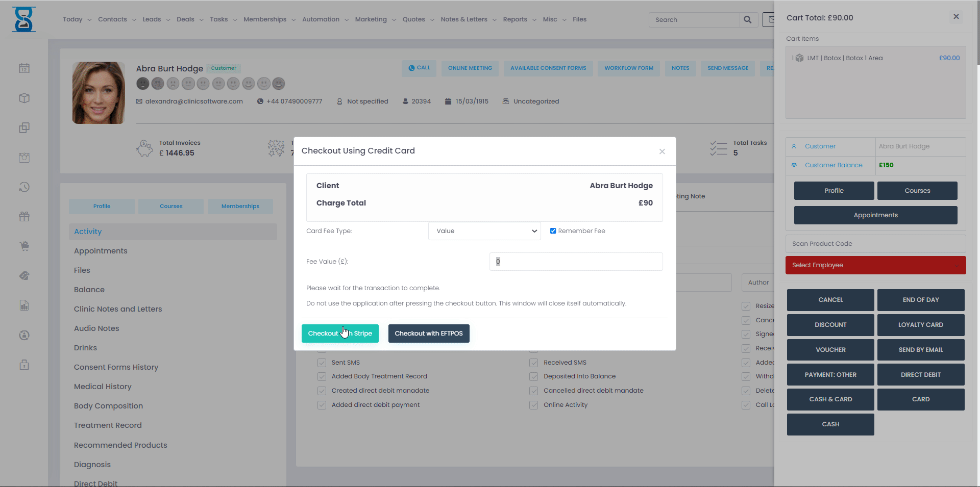980x487 pixels.
Task: Click the lock icon at the sidebar bottom
Action: coord(24,365)
